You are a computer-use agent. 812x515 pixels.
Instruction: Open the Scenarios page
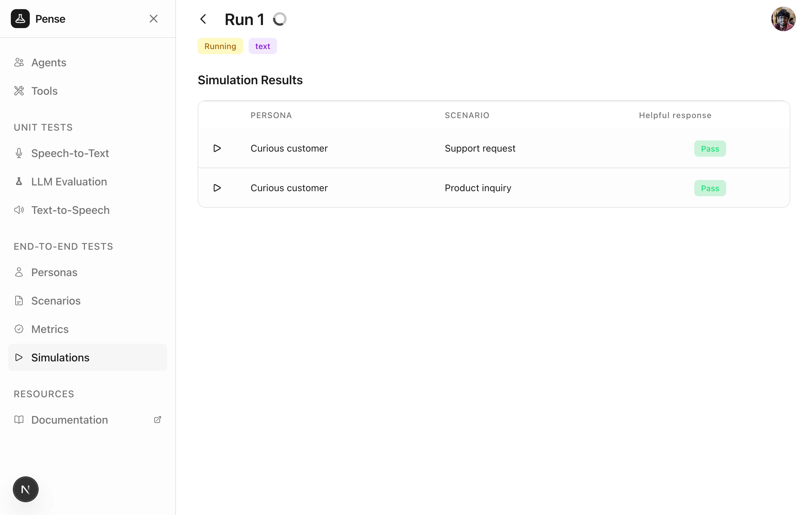[56, 301]
